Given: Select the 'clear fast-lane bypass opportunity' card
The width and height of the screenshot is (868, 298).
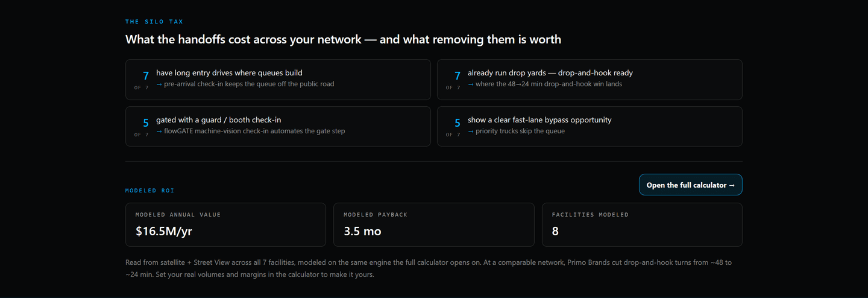Looking at the screenshot, I should click(590, 127).
